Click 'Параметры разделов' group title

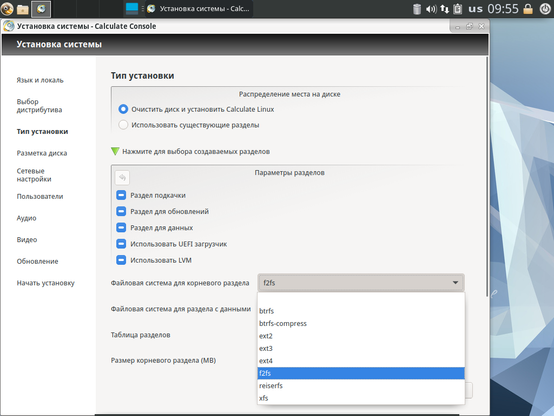pos(289,172)
